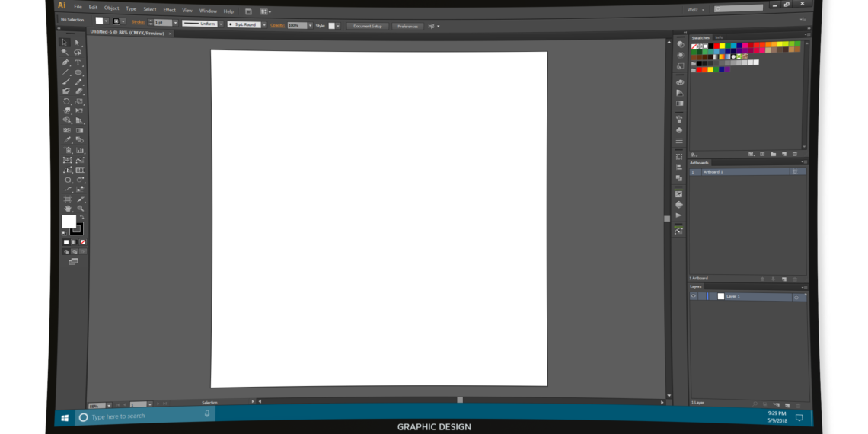Set paint mode to Color
Image resolution: width=868 pixels, height=434 pixels.
pyautogui.click(x=66, y=242)
